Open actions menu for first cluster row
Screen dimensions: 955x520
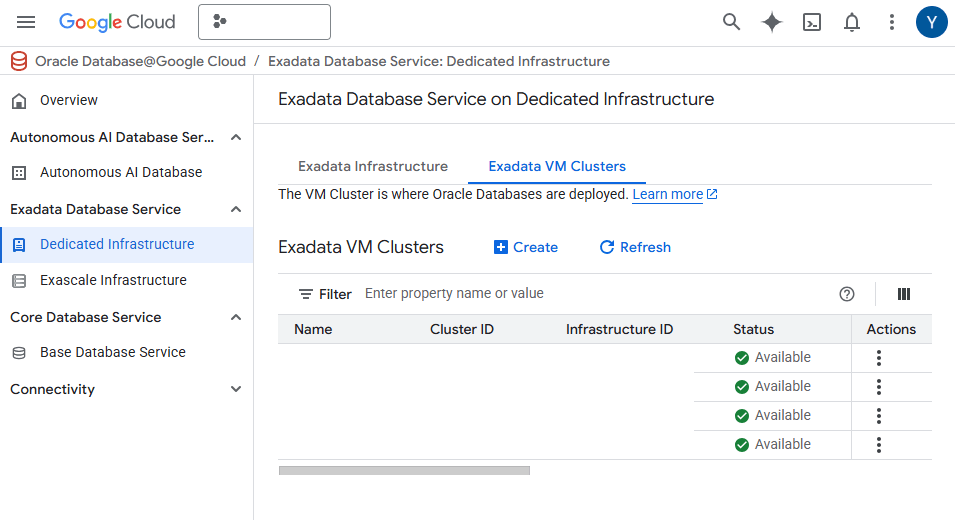(879, 358)
